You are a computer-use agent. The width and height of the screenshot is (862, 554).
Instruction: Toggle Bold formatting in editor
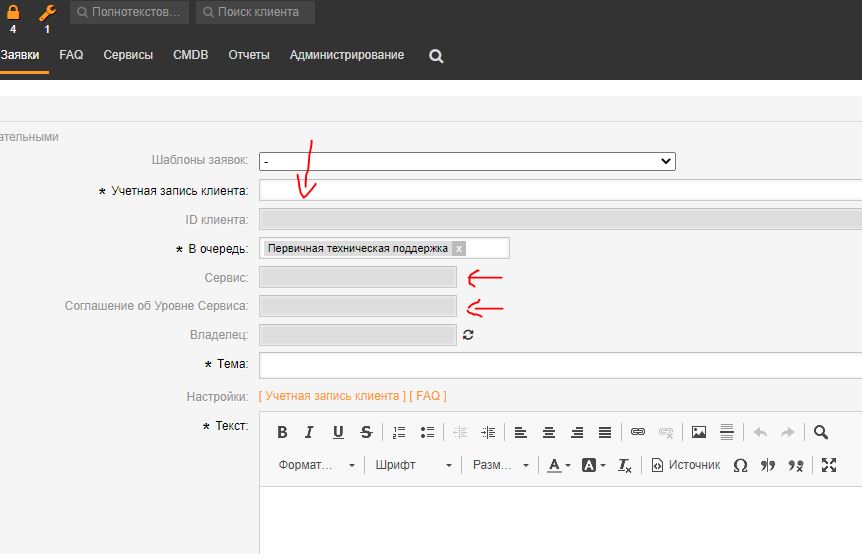point(283,433)
